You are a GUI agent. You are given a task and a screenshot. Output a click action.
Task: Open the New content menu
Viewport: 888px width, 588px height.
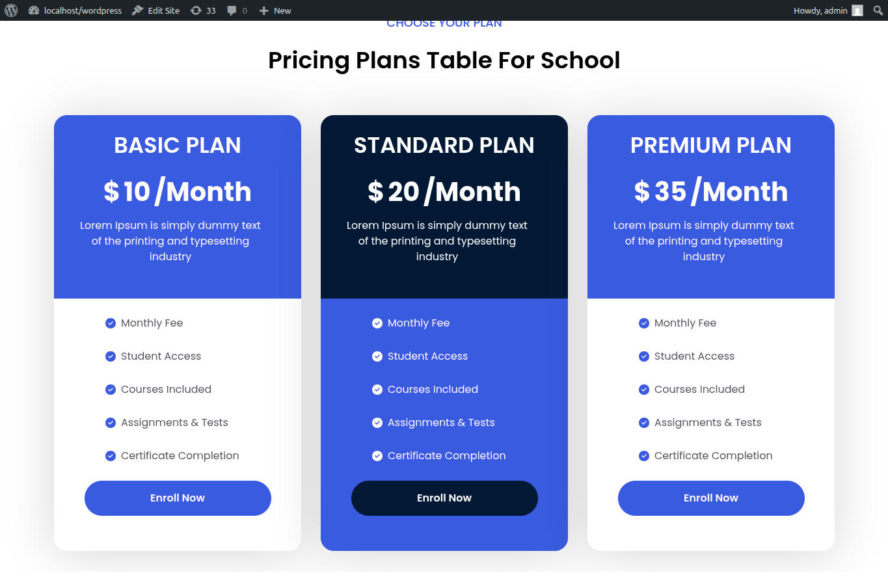click(x=275, y=10)
